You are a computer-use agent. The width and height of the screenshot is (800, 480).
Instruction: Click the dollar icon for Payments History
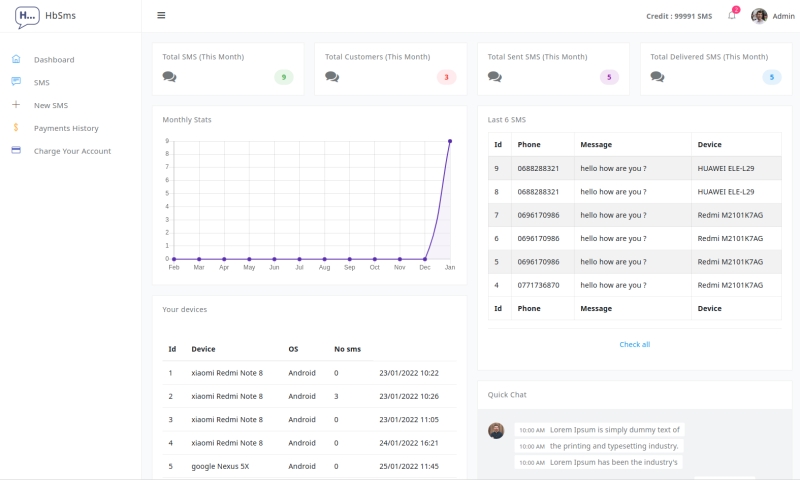pyautogui.click(x=16, y=128)
